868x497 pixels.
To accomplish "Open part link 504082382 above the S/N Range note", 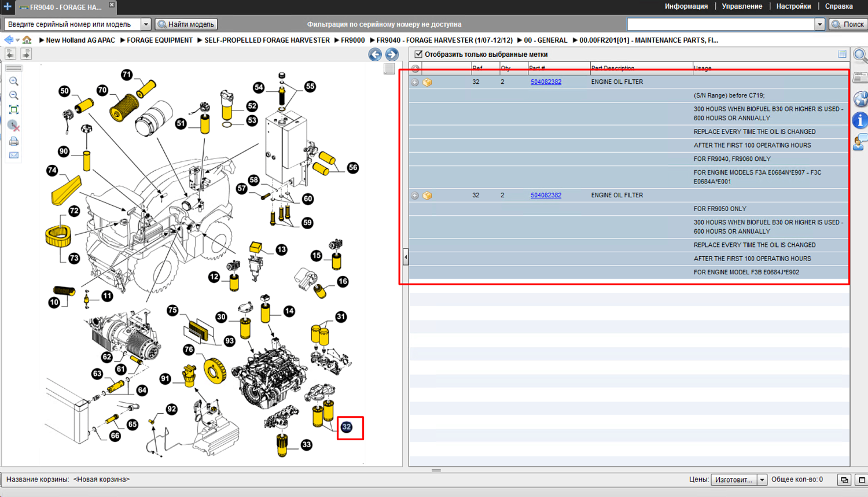I will click(x=546, y=82).
